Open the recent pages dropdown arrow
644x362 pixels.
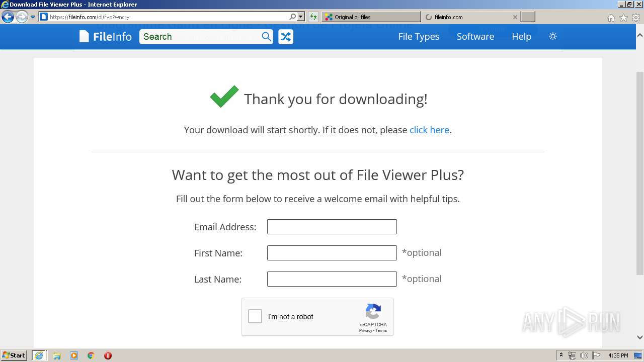tap(33, 17)
